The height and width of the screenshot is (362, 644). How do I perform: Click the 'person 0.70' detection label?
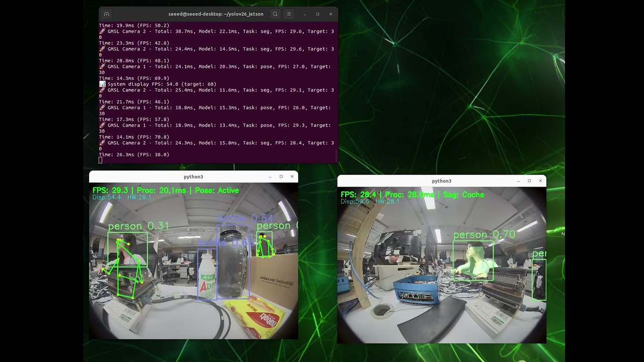pos(484,235)
